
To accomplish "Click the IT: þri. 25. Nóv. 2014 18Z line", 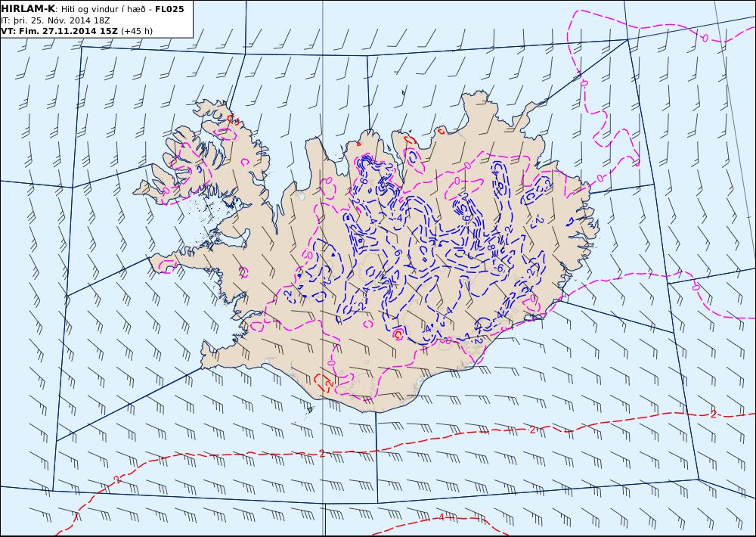I will [x=55, y=20].
